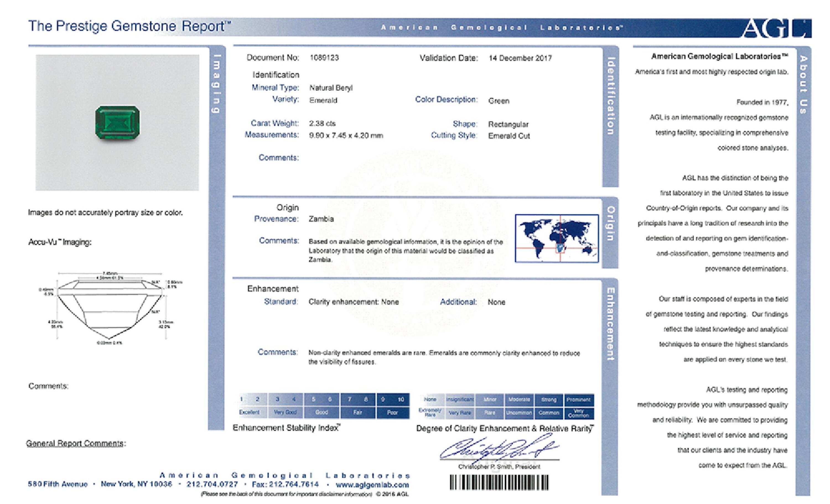This screenshot has height=504, width=830.
Task: Open the www.aglgemlab.com website link
Action: (x=372, y=485)
